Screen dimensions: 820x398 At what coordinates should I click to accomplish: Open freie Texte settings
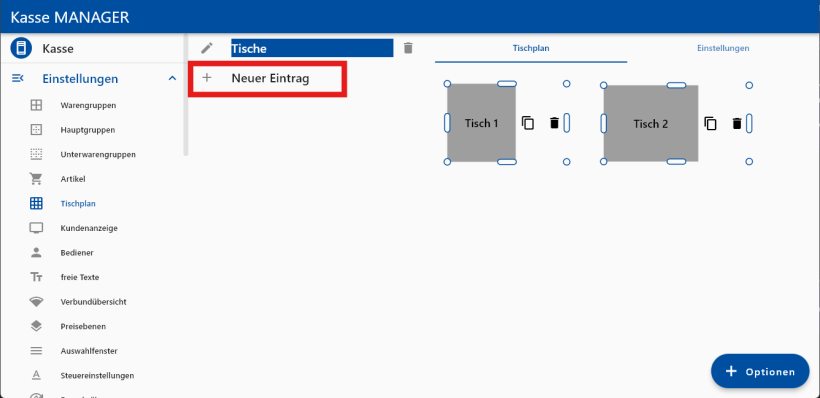click(x=79, y=277)
